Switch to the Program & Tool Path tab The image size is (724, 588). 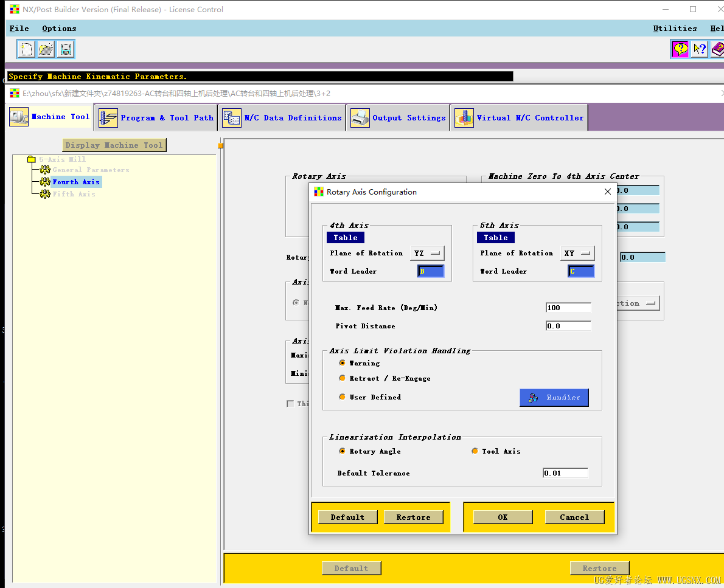(x=157, y=118)
